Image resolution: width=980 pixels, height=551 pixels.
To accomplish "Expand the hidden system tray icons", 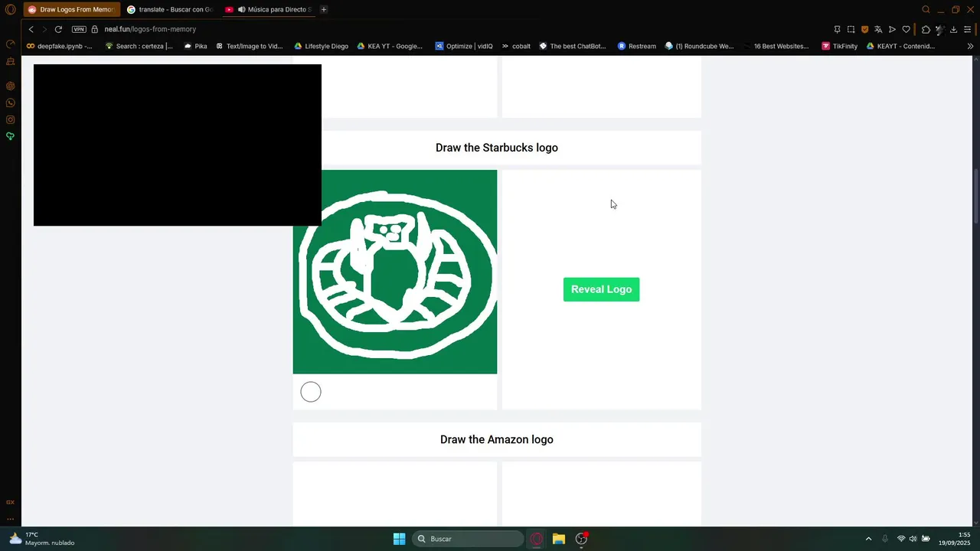I will pos(868,539).
